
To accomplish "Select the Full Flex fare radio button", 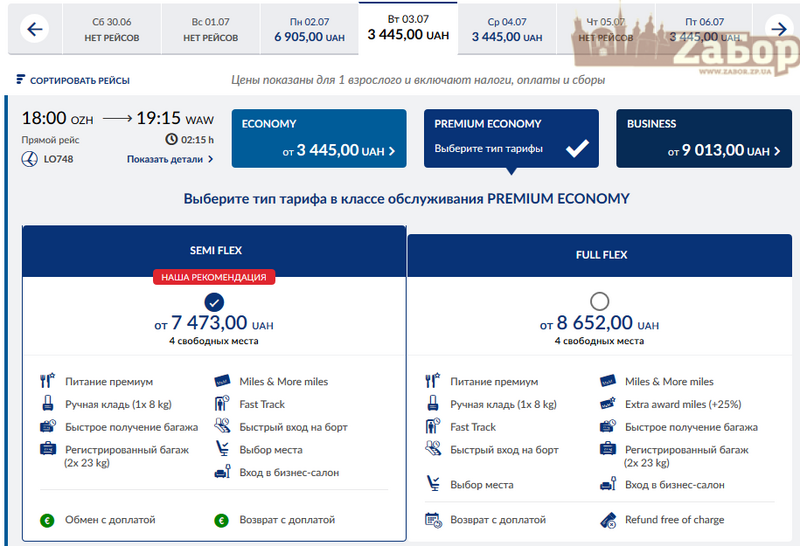I will (599, 300).
